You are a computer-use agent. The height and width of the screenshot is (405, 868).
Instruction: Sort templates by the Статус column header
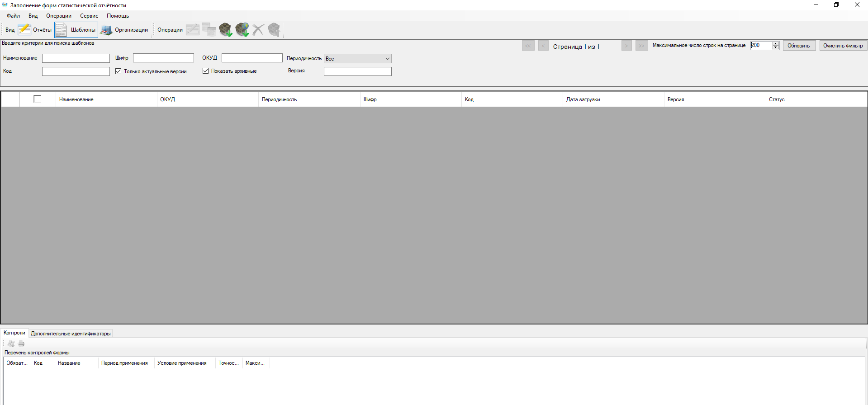click(816, 99)
